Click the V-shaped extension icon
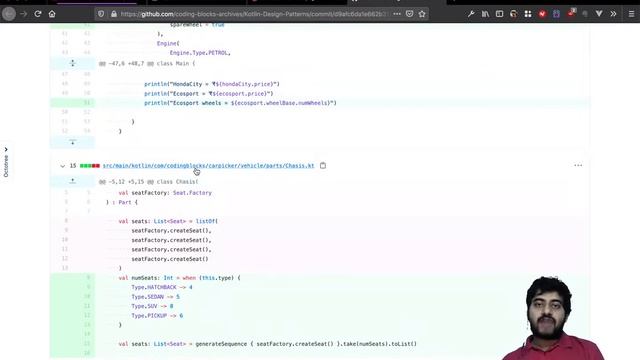 pos(599,14)
